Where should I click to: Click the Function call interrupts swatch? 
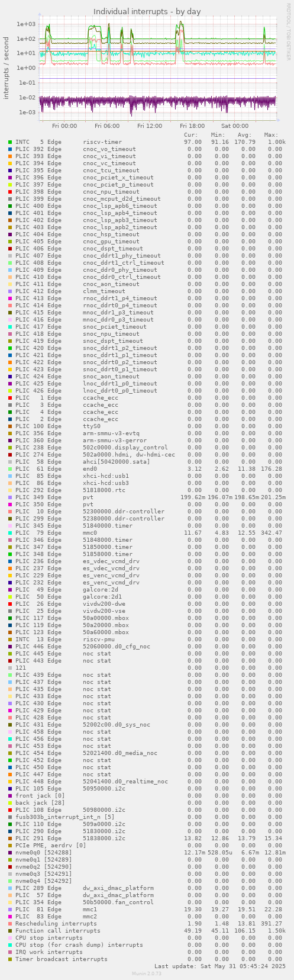click(x=10, y=931)
